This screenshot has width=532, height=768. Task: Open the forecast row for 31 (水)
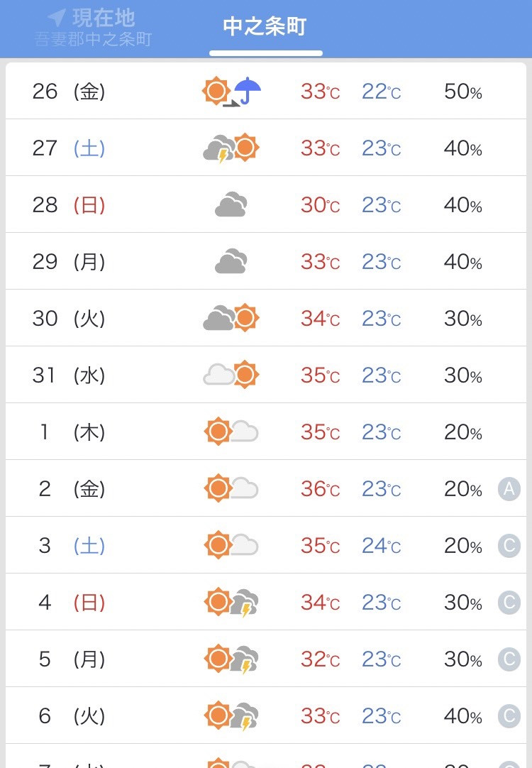coord(266,375)
